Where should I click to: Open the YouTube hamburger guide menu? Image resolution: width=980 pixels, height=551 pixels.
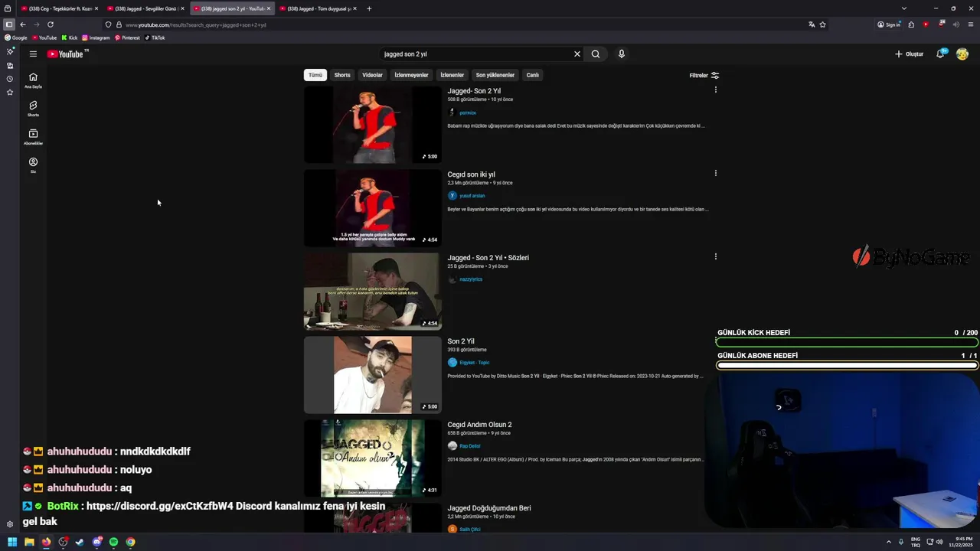pyautogui.click(x=33, y=54)
